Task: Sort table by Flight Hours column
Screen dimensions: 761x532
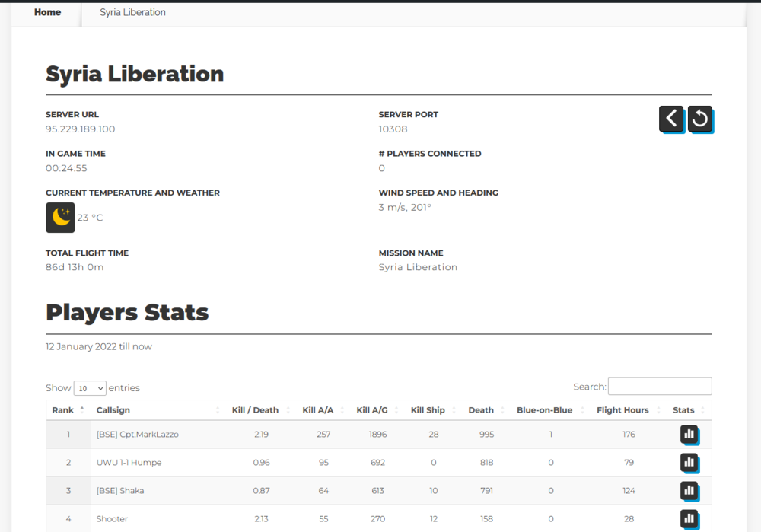Action: (629, 410)
